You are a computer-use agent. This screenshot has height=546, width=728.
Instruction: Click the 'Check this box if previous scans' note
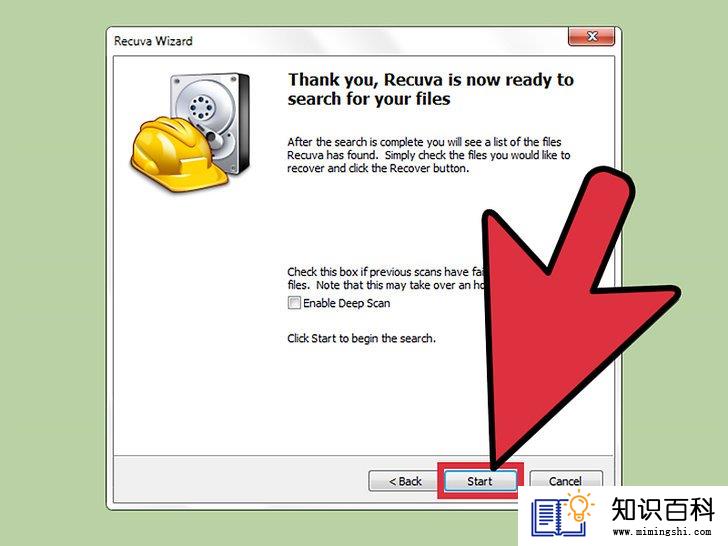coord(385,278)
